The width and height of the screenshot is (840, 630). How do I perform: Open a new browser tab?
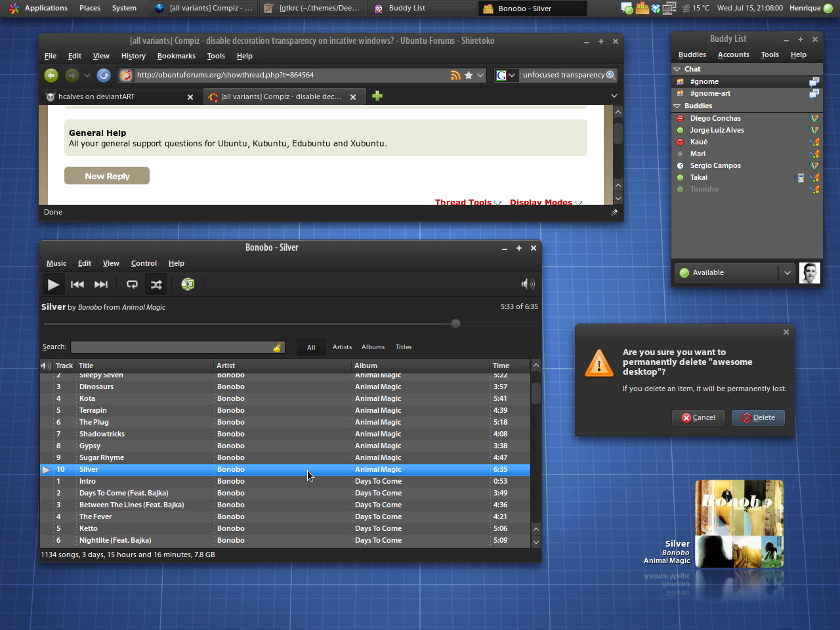point(377,96)
